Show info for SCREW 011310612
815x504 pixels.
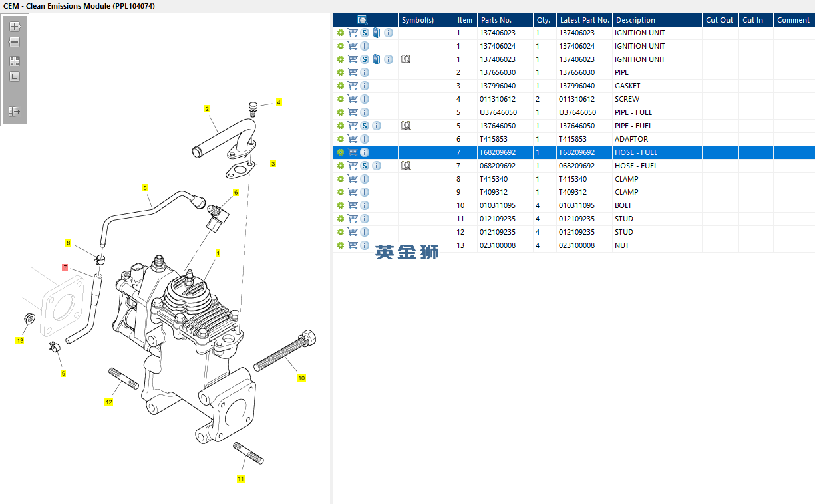[x=365, y=99]
